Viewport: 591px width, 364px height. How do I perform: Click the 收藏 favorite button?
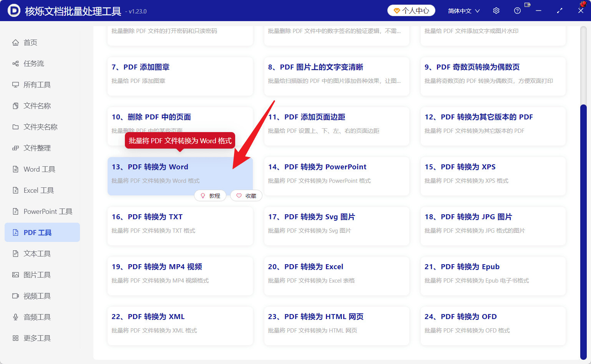(x=246, y=196)
